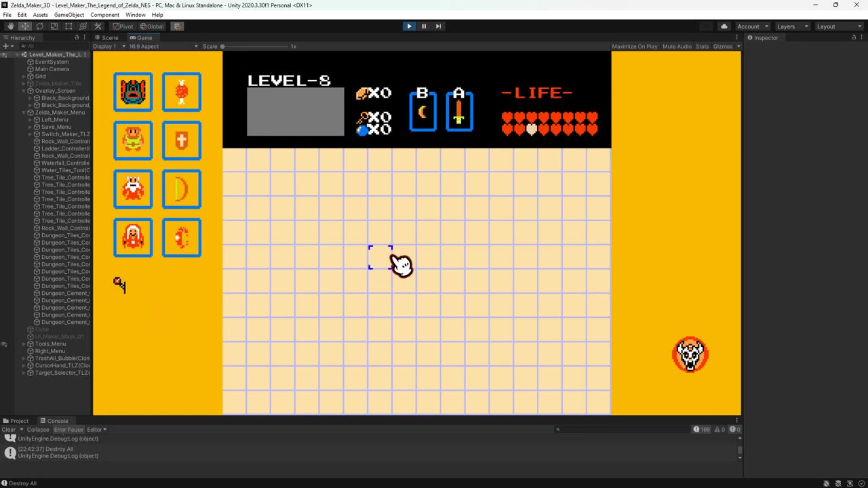Select the Hand tool in Unity toolbar
The image size is (868, 488).
click(10, 26)
